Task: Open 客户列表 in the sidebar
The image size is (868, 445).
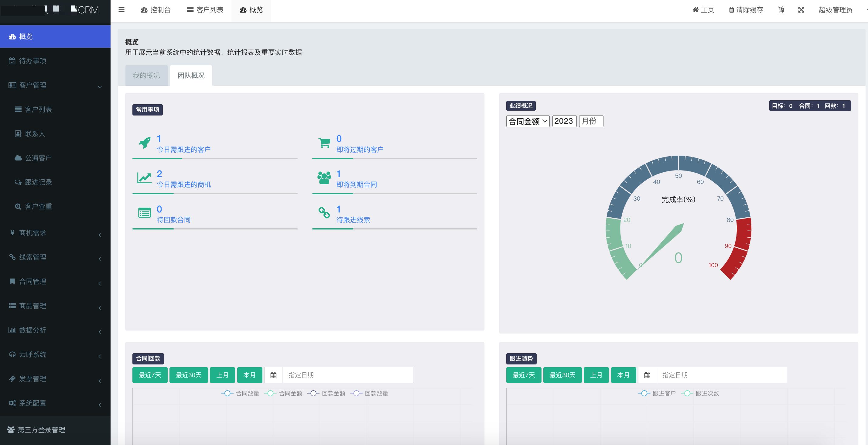Action: click(x=55, y=109)
